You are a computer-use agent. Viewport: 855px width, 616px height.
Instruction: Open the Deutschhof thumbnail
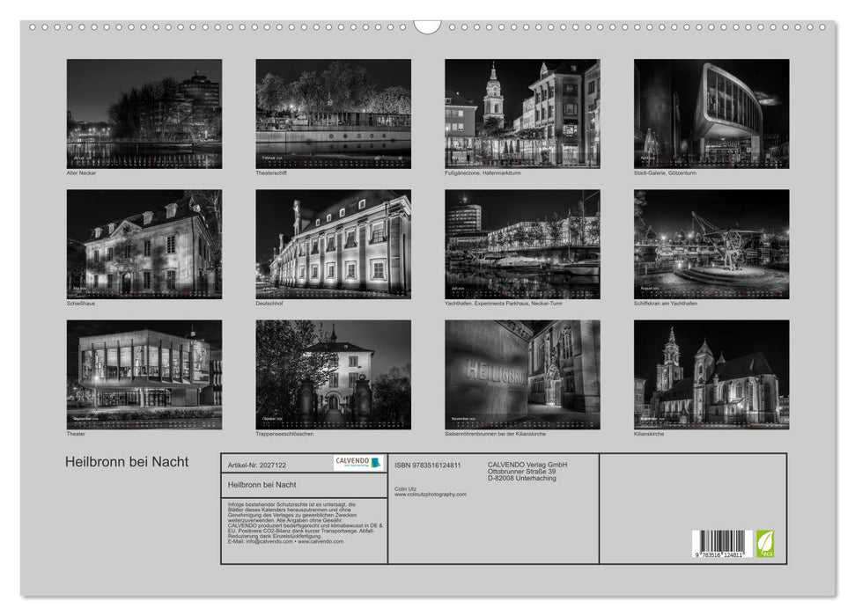click(333, 244)
